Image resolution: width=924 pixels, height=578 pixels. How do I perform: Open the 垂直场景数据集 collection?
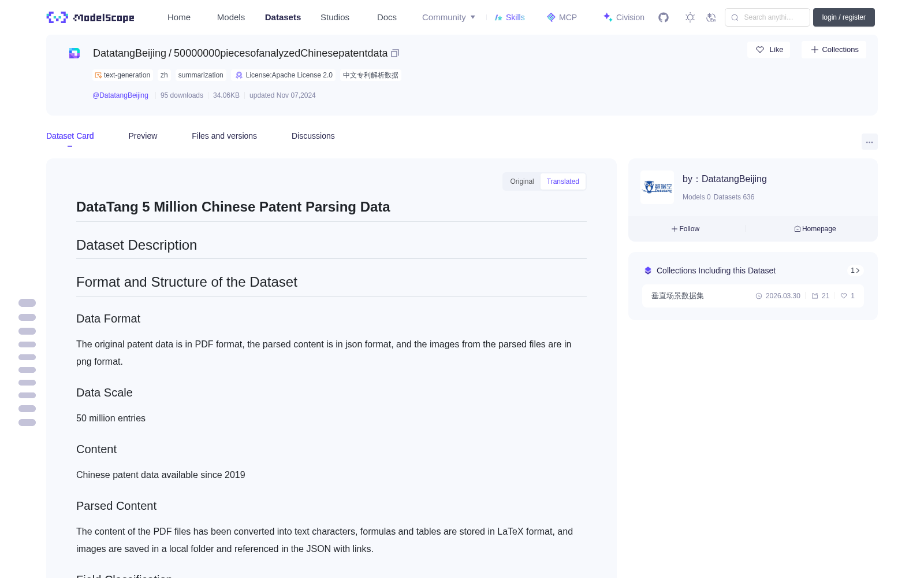[x=677, y=296]
